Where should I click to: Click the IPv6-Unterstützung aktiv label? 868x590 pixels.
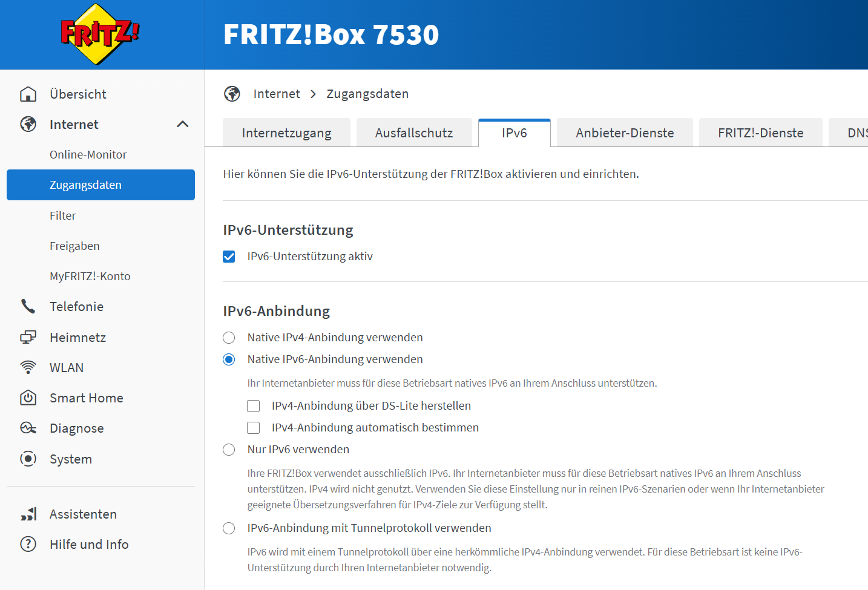point(310,257)
